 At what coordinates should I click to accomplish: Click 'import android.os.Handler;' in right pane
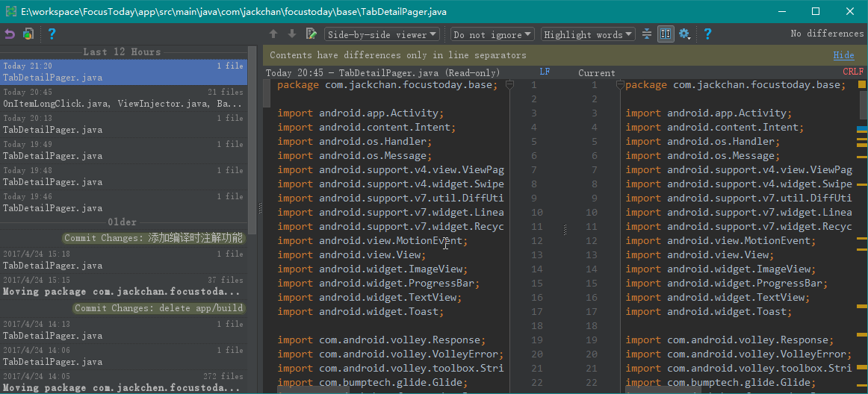click(x=703, y=141)
